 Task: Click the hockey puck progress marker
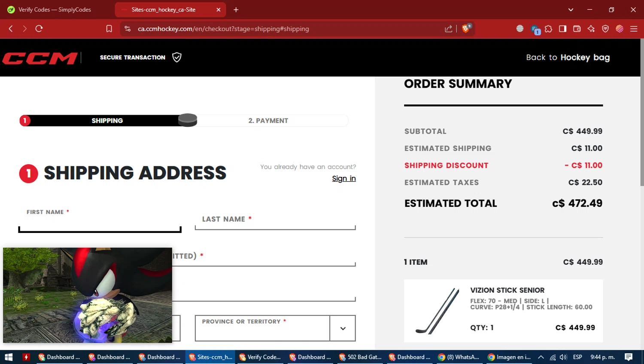click(188, 120)
